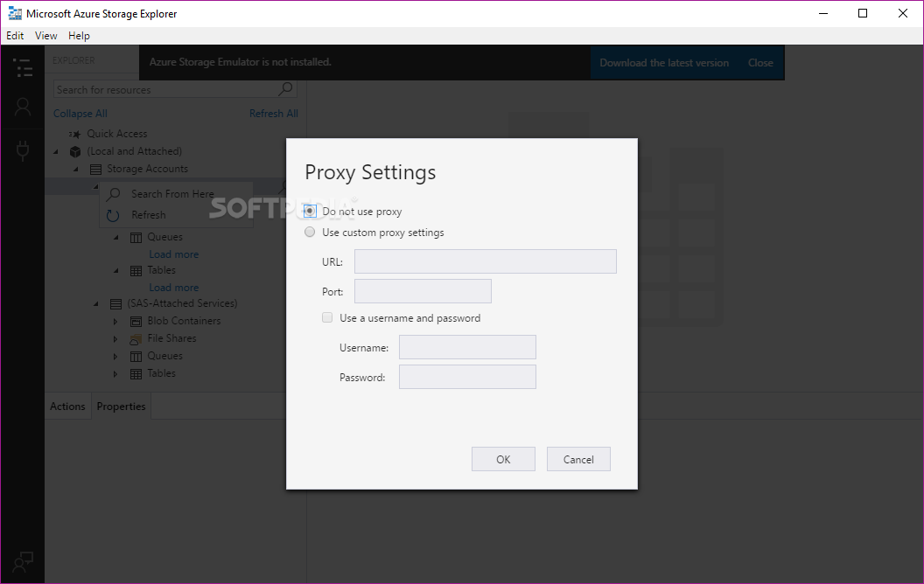Open the Explorer panel icon in sidebar
This screenshot has height=584, width=924.
point(23,67)
